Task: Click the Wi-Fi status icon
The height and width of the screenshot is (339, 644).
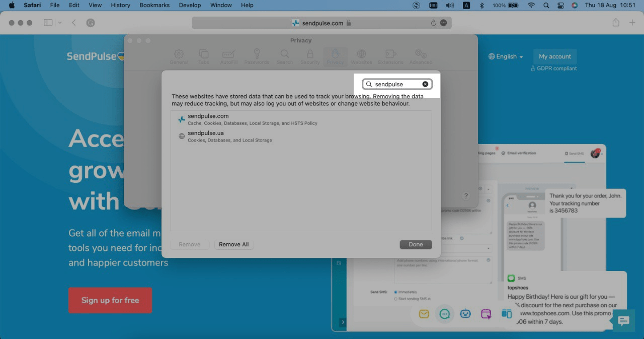Action: coord(531,5)
